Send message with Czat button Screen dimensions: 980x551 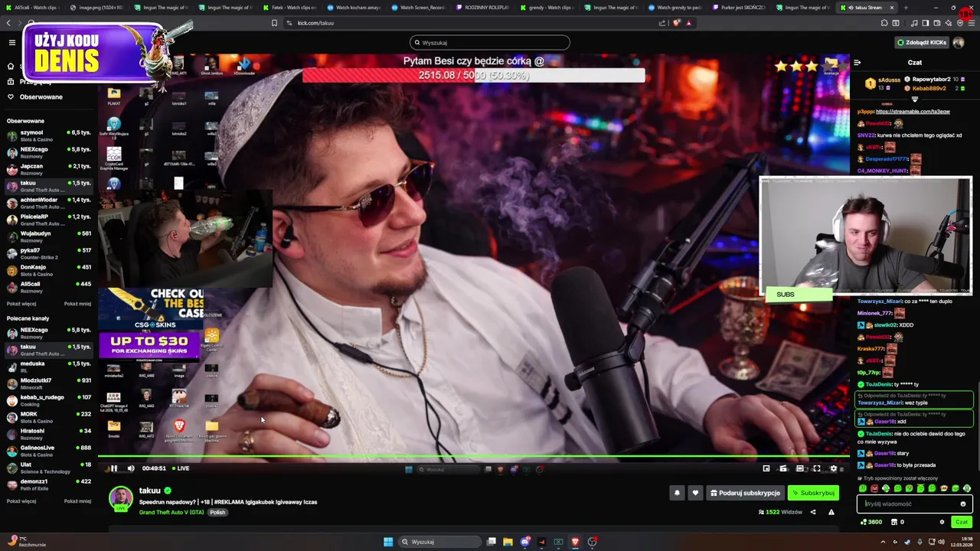(x=962, y=522)
